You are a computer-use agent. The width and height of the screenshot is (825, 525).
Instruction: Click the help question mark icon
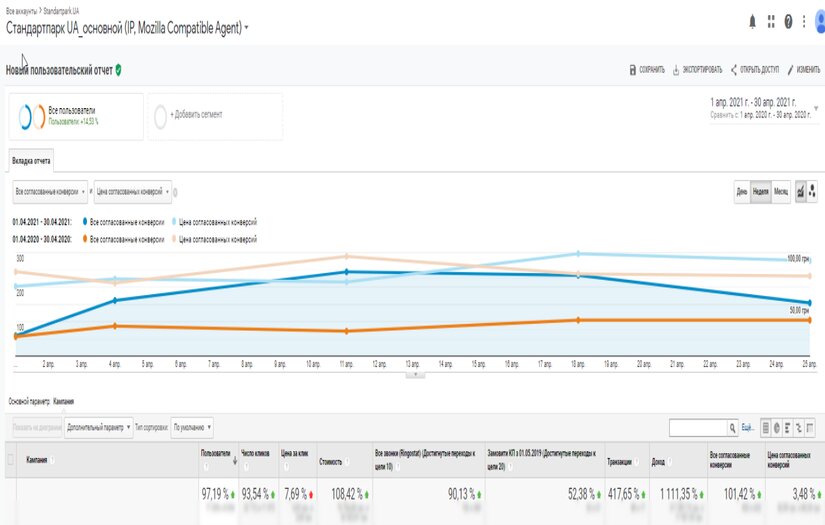(x=788, y=21)
